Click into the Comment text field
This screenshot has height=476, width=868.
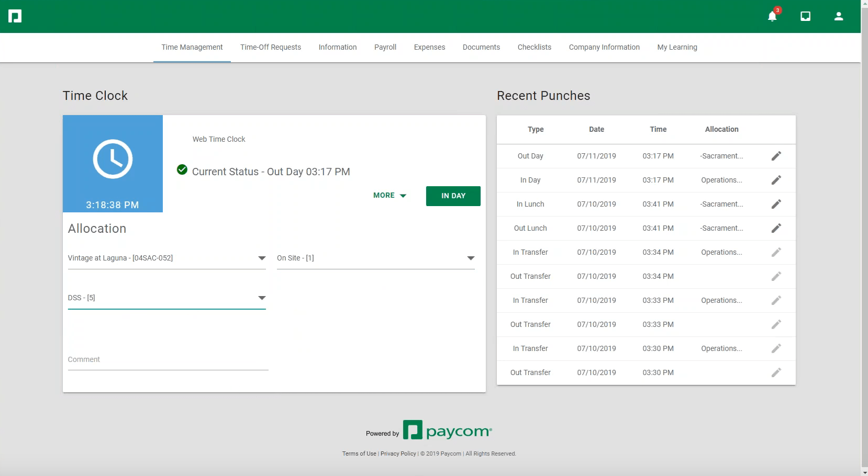click(x=168, y=360)
